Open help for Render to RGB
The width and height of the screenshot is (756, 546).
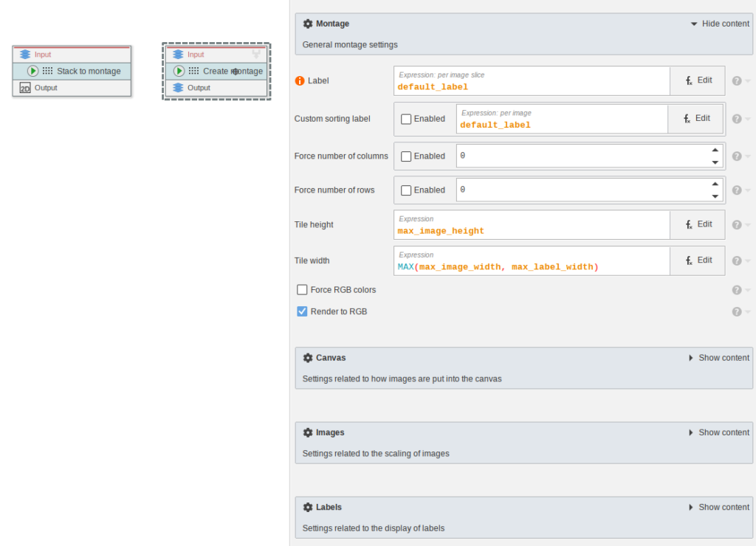pyautogui.click(x=737, y=312)
